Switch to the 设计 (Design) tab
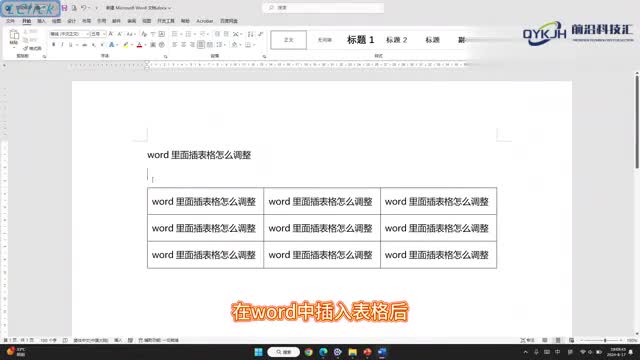This screenshot has height=360, width=640. (71, 21)
